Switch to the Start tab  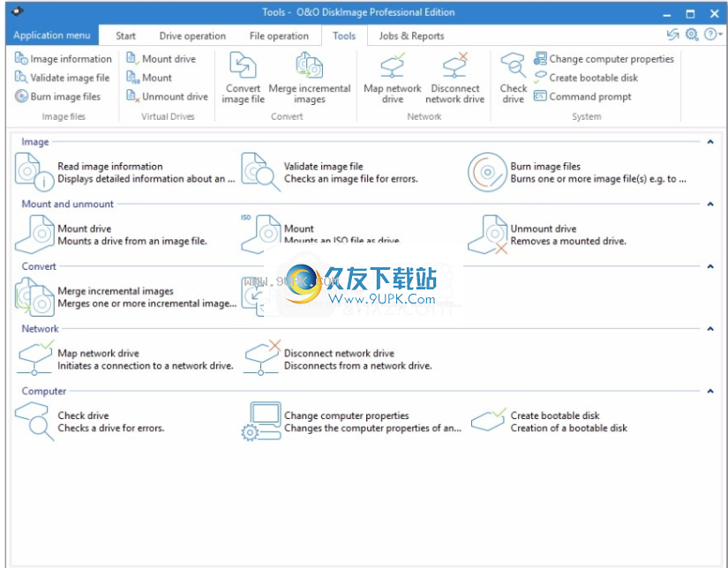pyautogui.click(x=125, y=36)
